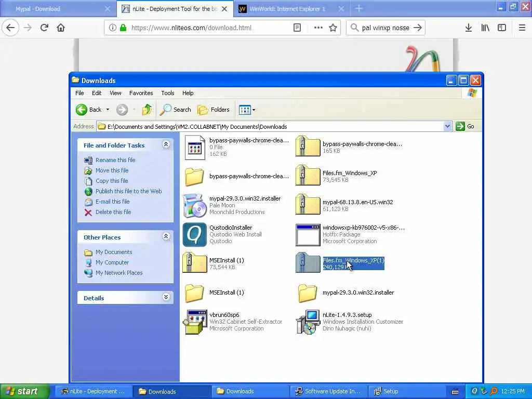Open the Edit menu in Downloads window
This screenshot has width=532, height=399.
(97, 93)
